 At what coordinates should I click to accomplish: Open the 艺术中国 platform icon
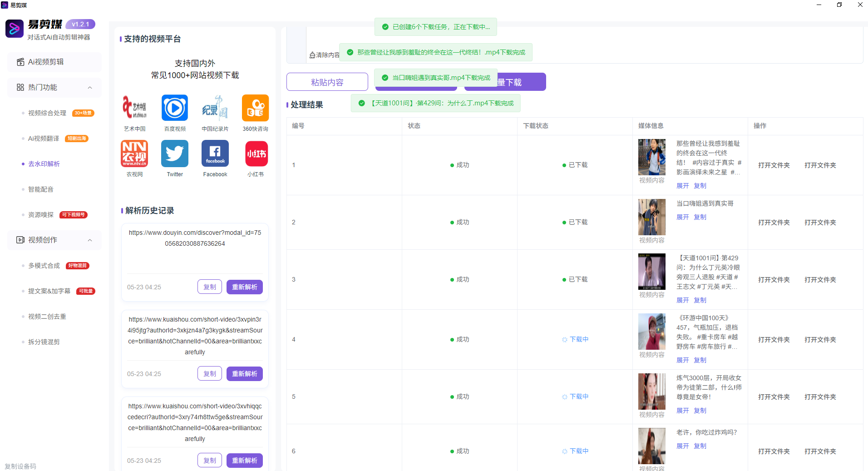134,108
